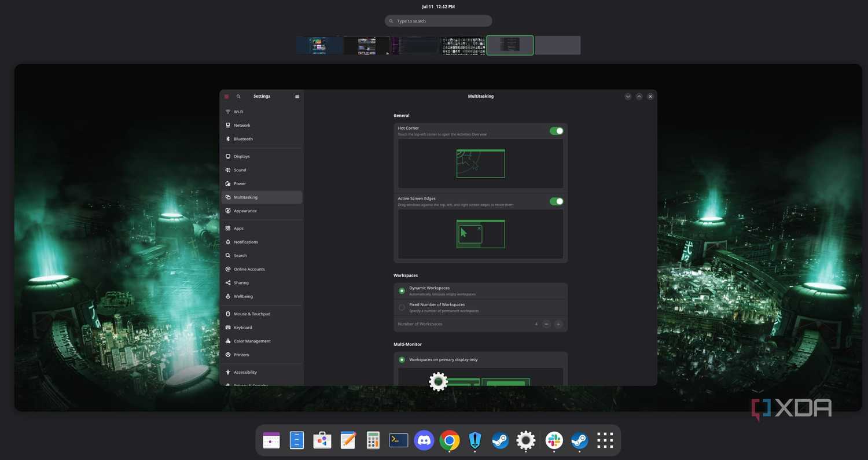Click the Sound speaker icon in sidebar

pyautogui.click(x=228, y=170)
